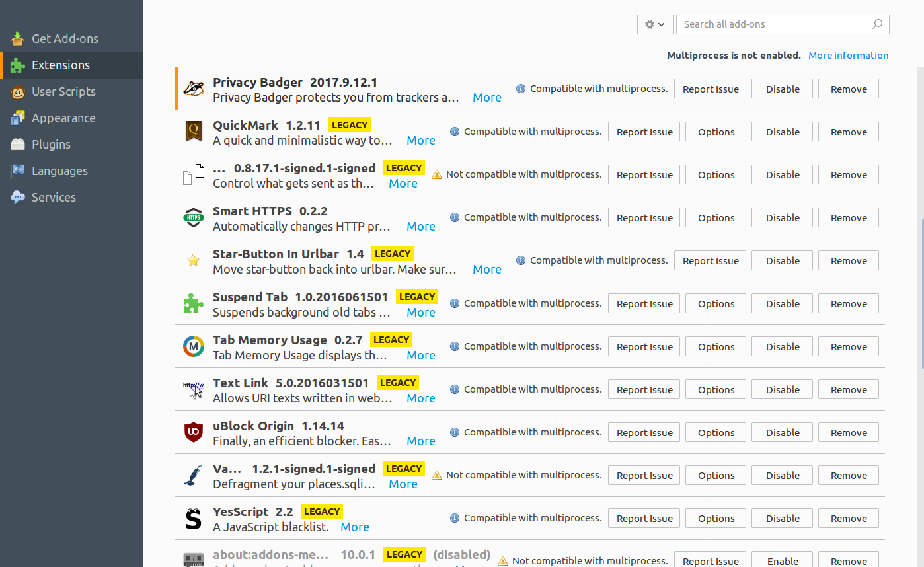Open the Services category
The width and height of the screenshot is (924, 567).
pos(71,198)
